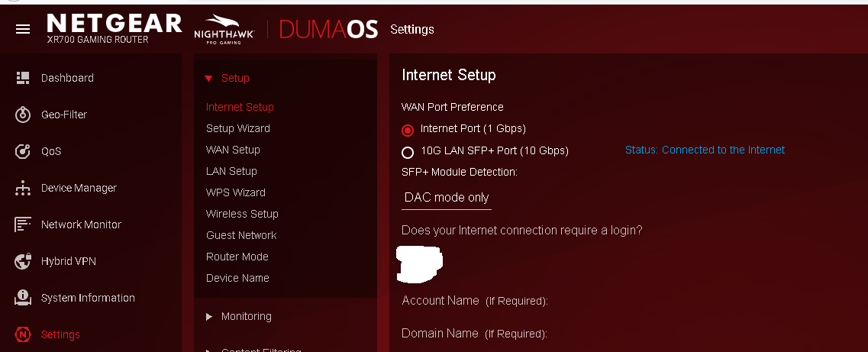Screen dimensions: 868x352
Task: Open Wireless Setup menu item
Action: (242, 214)
